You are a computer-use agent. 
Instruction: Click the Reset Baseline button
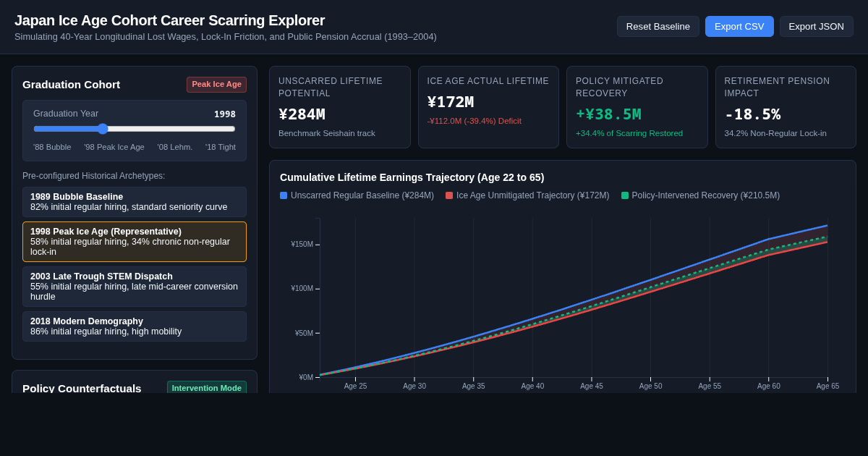(658, 27)
